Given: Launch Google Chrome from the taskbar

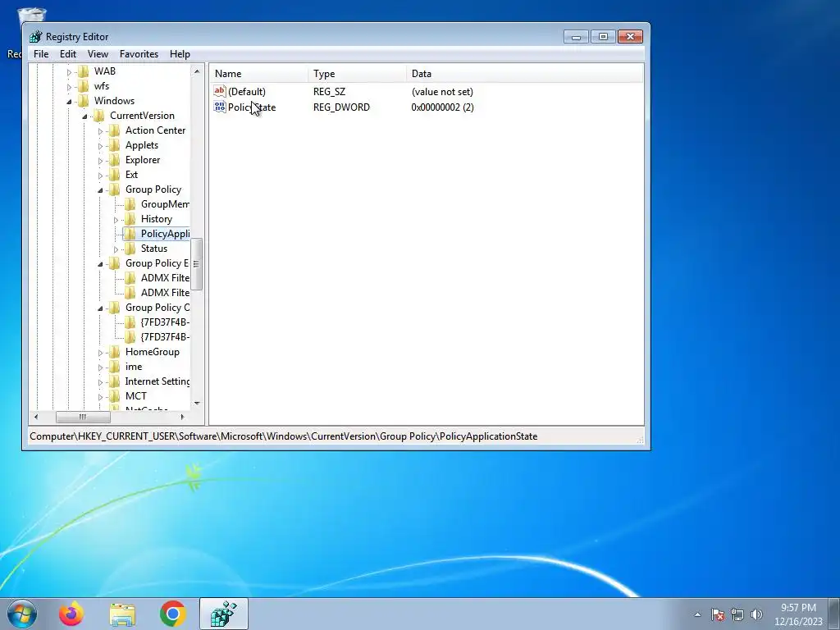Looking at the screenshot, I should (172, 614).
